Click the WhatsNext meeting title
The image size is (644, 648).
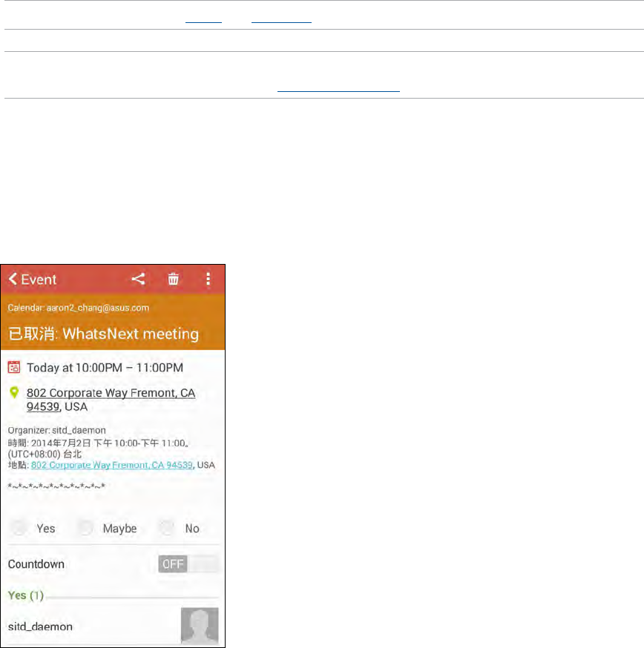103,334
